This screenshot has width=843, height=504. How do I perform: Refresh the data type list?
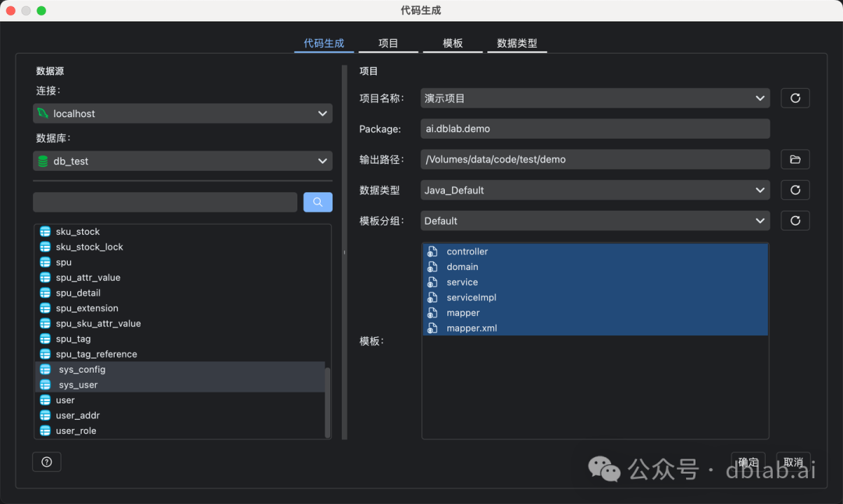pyautogui.click(x=795, y=190)
